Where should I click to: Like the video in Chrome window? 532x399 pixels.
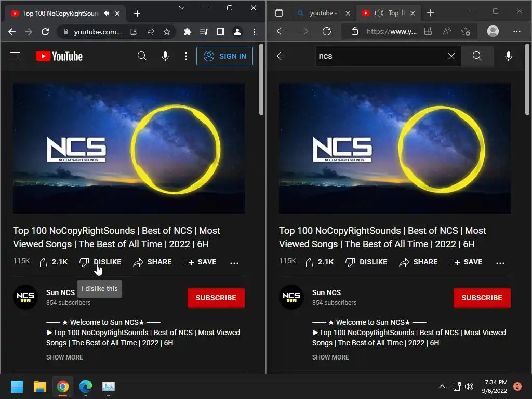52,262
